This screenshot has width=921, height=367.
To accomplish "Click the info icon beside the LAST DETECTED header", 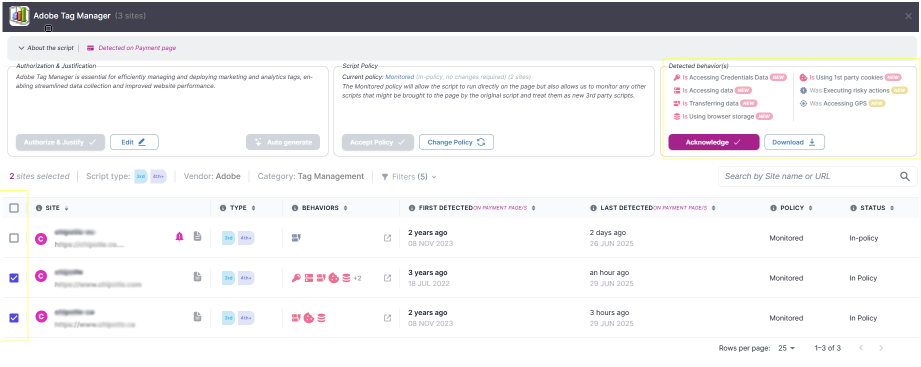I will [x=593, y=208].
